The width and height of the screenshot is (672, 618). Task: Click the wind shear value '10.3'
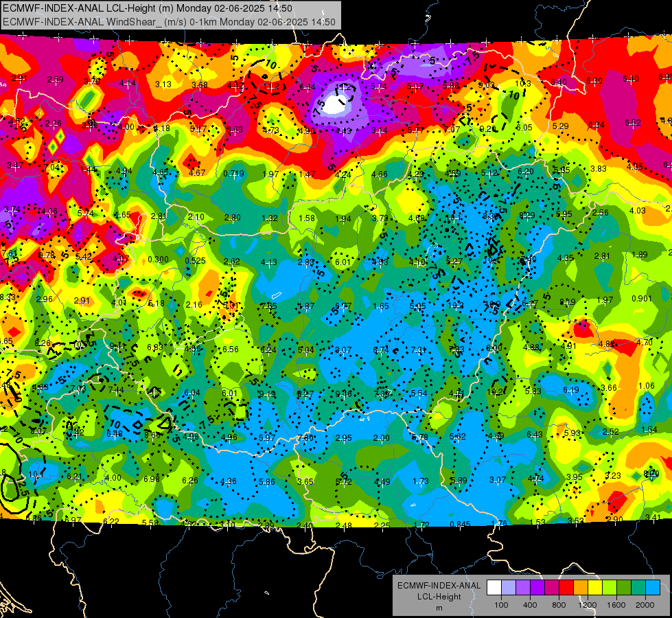click(x=523, y=84)
